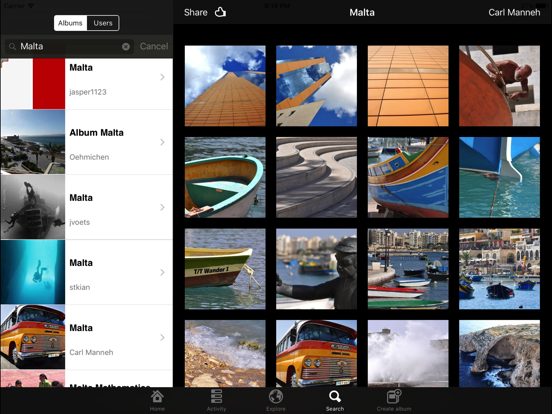Screen dimensions: 552x414
Task: Tap the magnifier icon in search field
Action: 12,46
